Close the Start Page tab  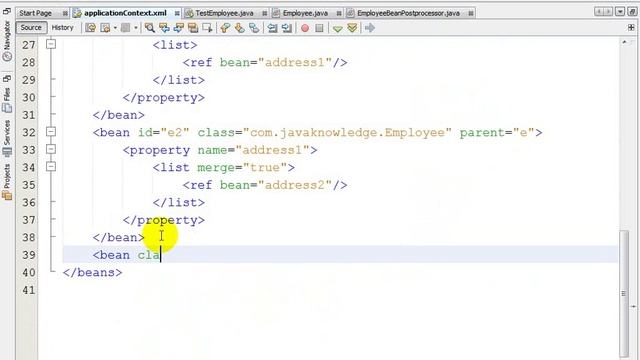65,13
